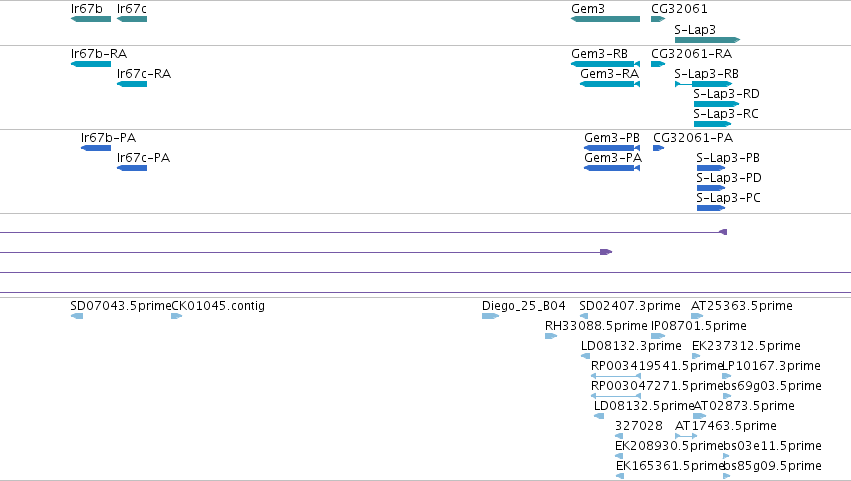The image size is (851, 481).
Task: Click the Ir67b-PA protein bar
Action: pyautogui.click(x=96, y=148)
